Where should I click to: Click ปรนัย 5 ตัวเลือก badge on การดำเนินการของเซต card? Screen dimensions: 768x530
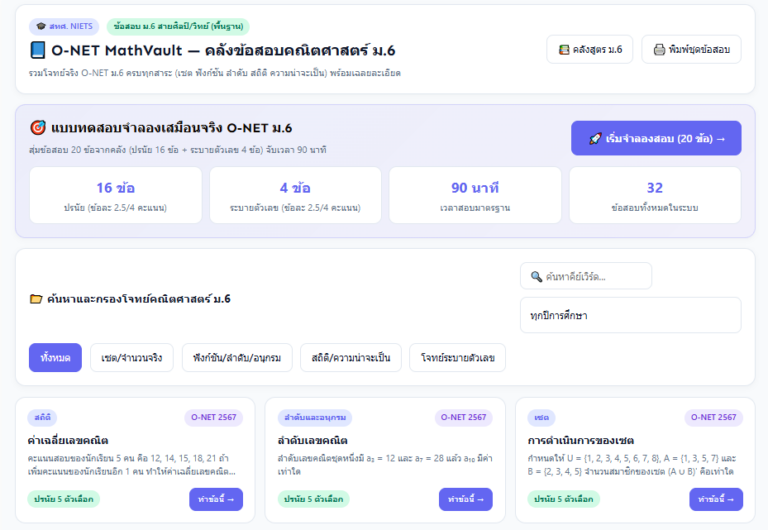point(564,499)
